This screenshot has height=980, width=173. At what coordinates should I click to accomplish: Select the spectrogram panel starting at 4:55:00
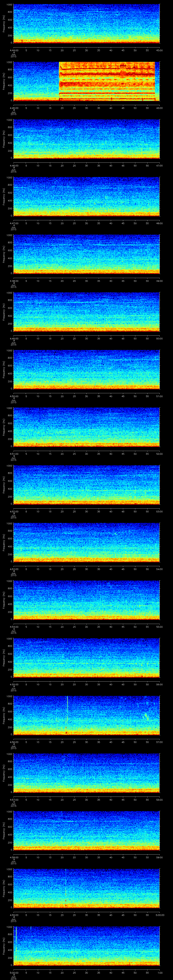tap(86, 657)
